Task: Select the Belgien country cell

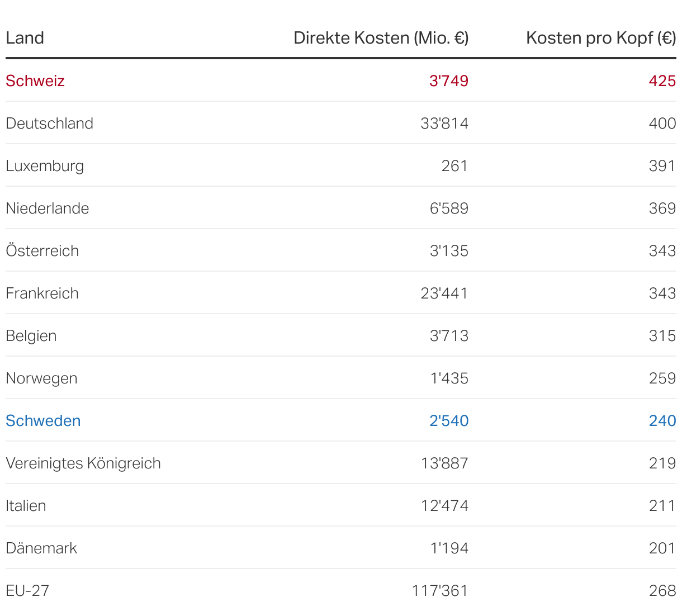Action: coord(31,336)
